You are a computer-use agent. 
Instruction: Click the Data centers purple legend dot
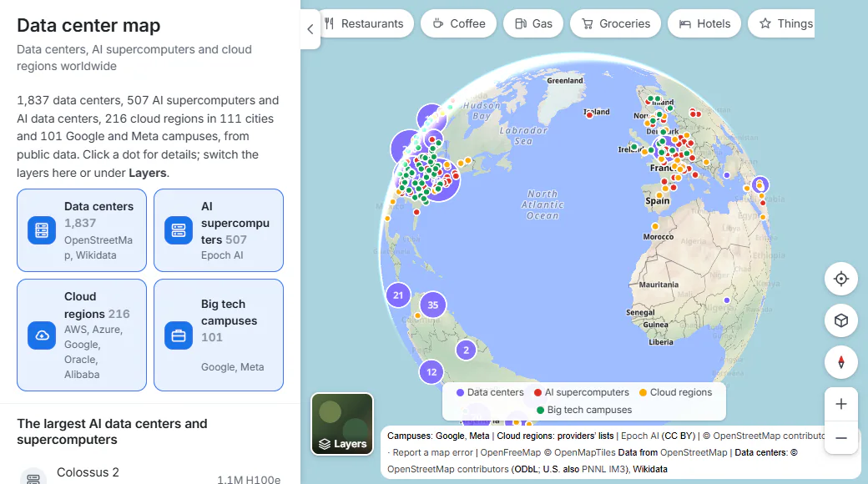[x=460, y=393]
